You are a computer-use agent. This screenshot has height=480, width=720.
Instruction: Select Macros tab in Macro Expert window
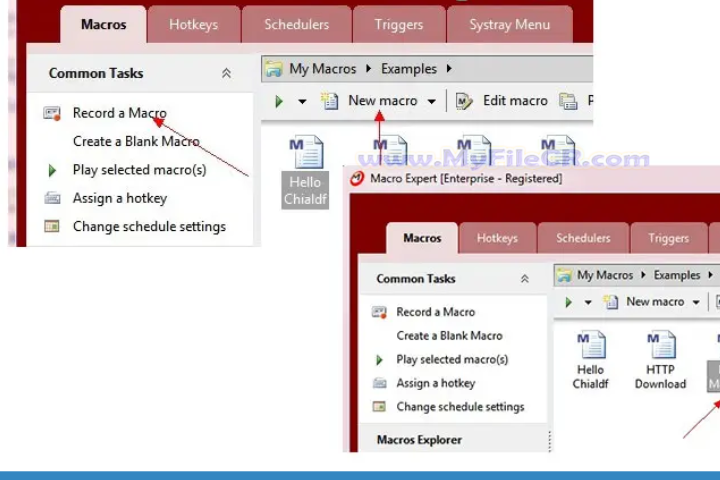422,238
